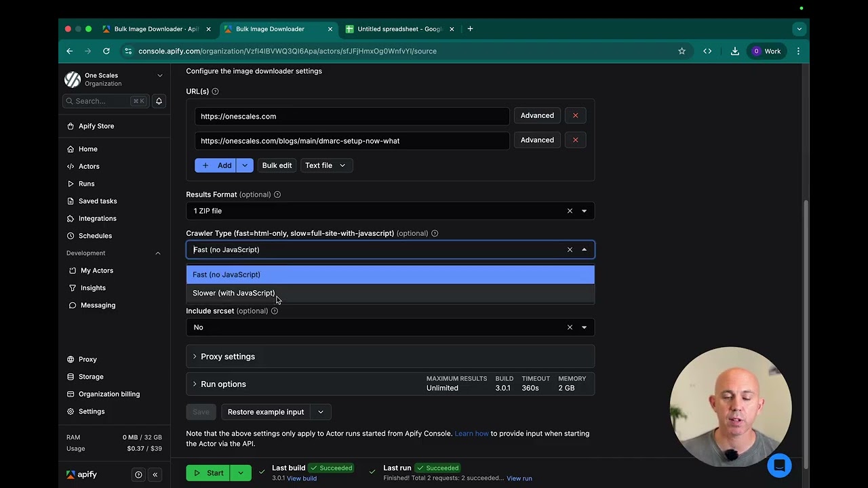Open My Actors in sidebar
Viewport: 868px width, 488px height.
[97, 270]
